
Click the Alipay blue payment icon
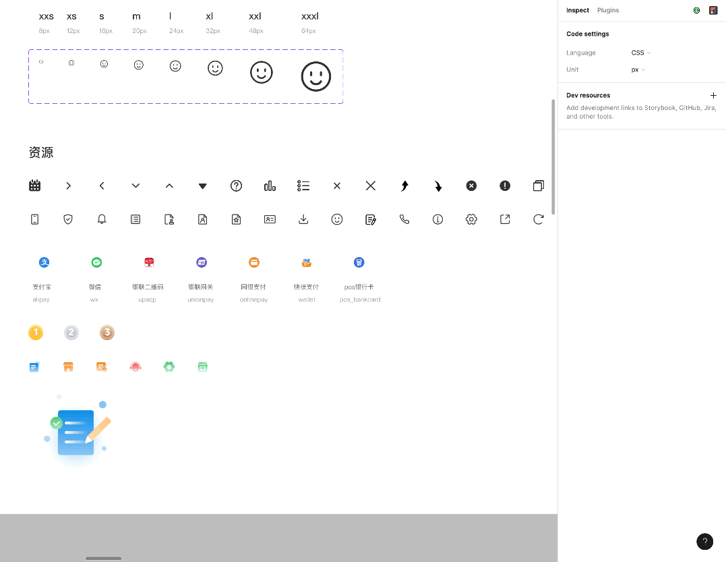point(44,262)
